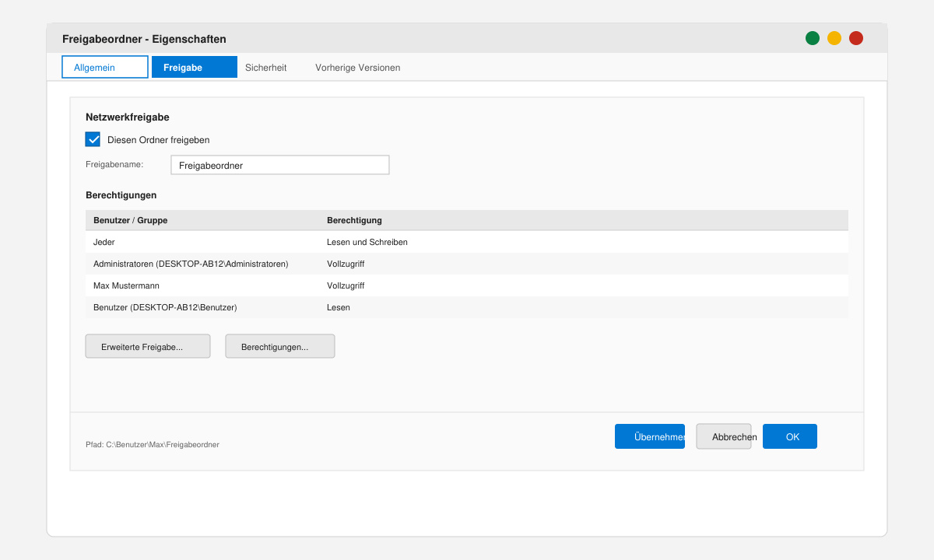Open Erweiterte Freigabe dialog

coord(148,347)
